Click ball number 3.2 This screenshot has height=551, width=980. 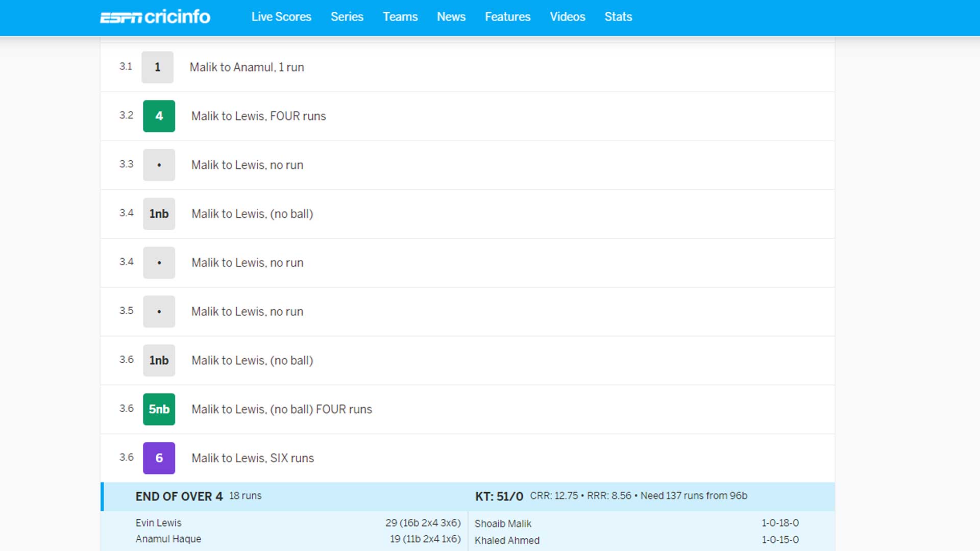[126, 115]
